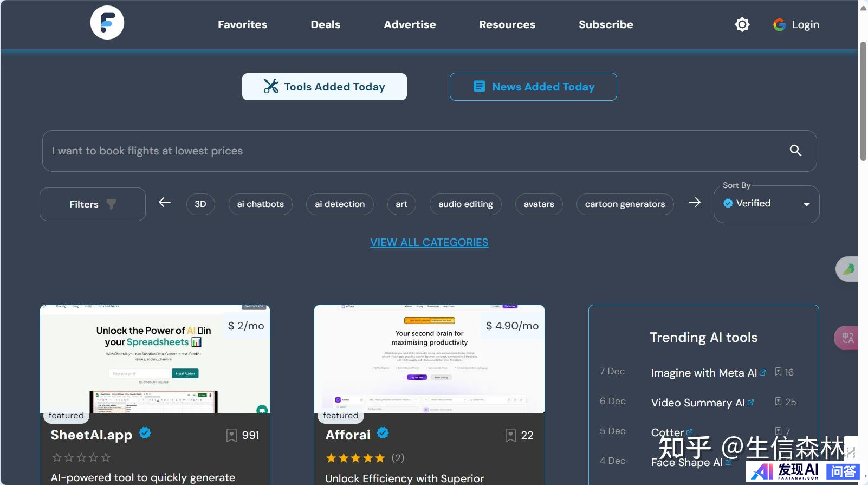Select the ai detection category chip

click(x=340, y=204)
